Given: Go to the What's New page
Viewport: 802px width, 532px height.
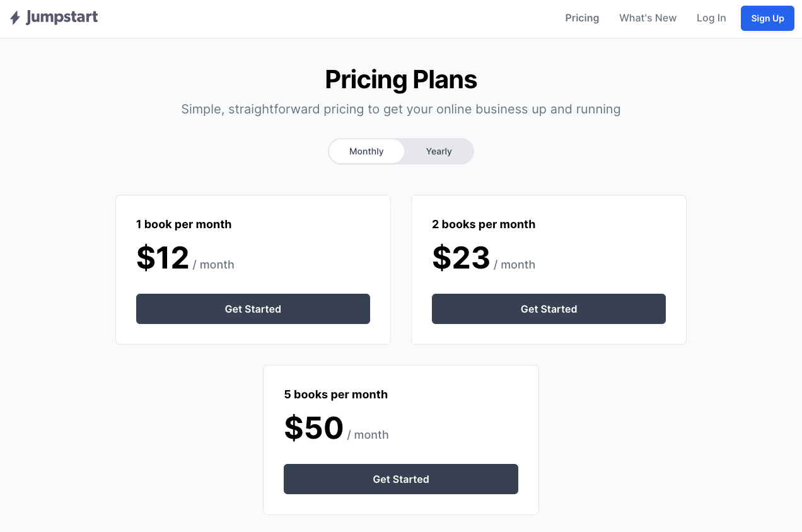Looking at the screenshot, I should [648, 18].
